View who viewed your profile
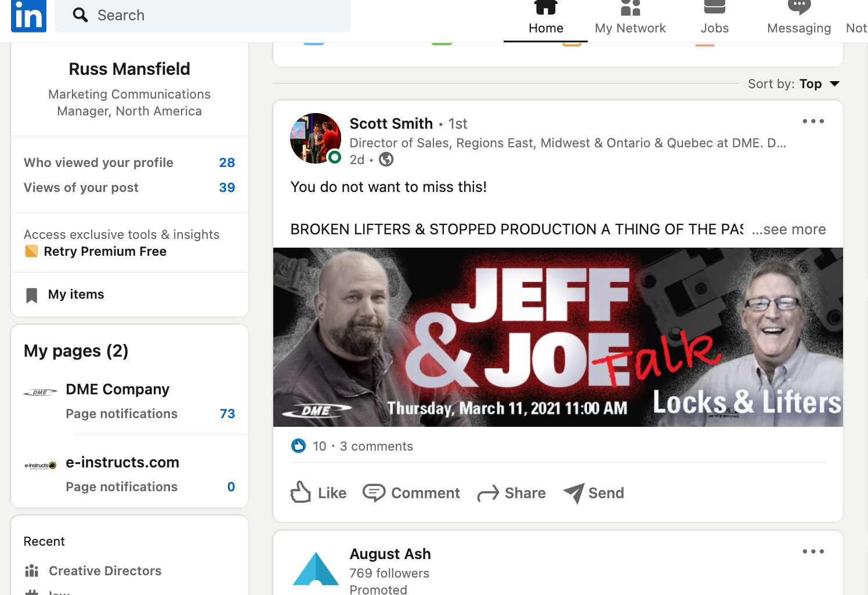This screenshot has height=595, width=868. [x=129, y=162]
